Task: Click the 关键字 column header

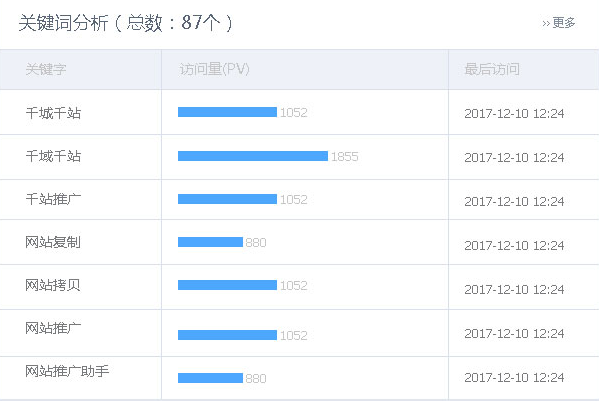Action: tap(46, 69)
